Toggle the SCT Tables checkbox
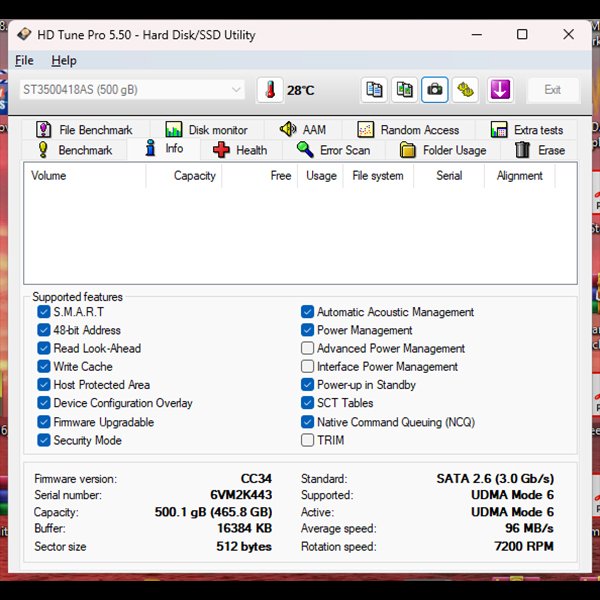This screenshot has width=600, height=600. point(307,403)
